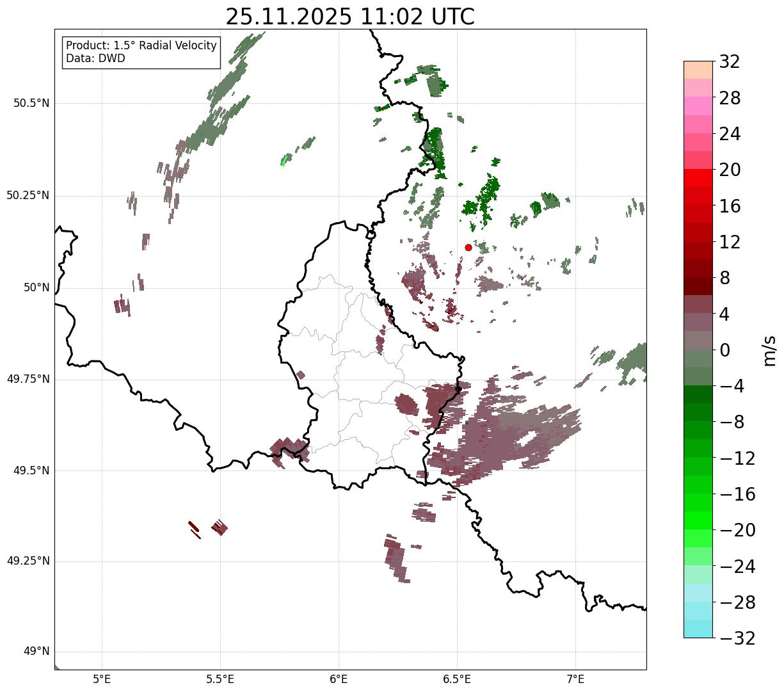This screenshot has width=784, height=692.
Task: Click the Data: DWD label
Action: 95,58
